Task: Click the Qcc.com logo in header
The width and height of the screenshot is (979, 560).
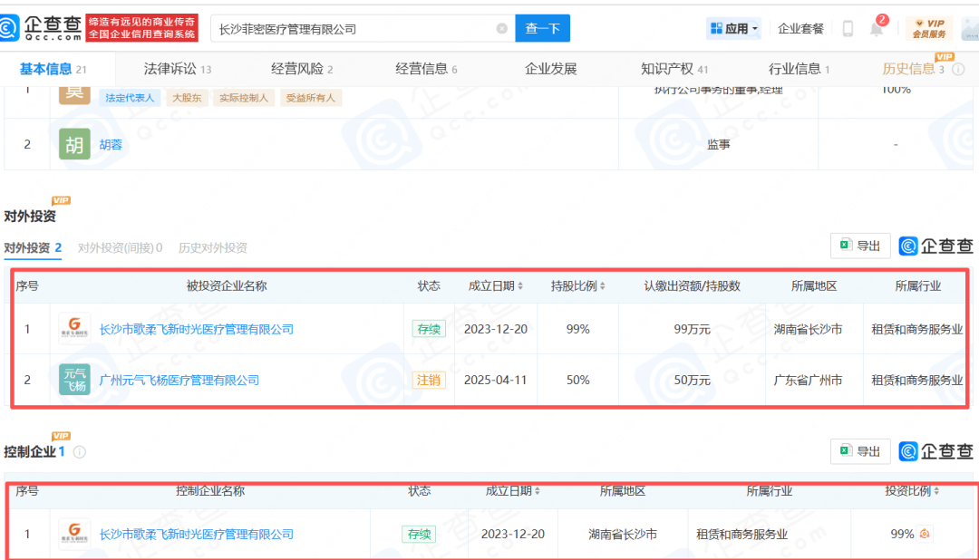Action: [41, 28]
